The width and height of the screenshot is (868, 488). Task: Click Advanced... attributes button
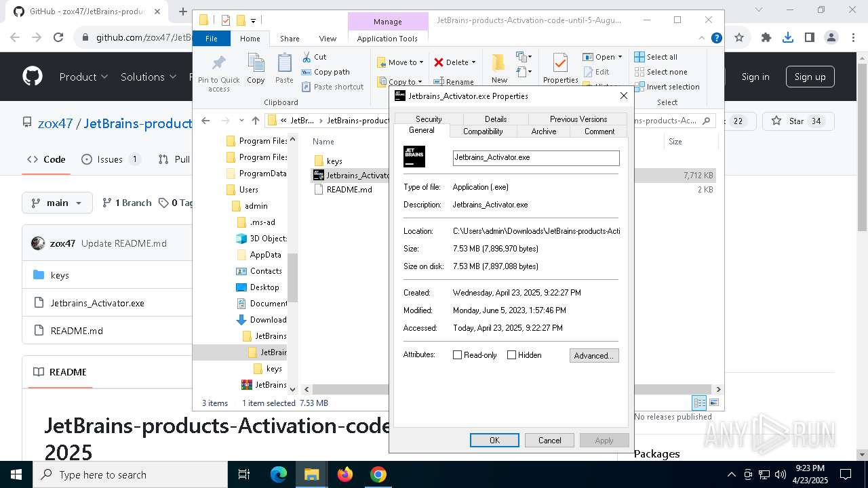(x=594, y=355)
